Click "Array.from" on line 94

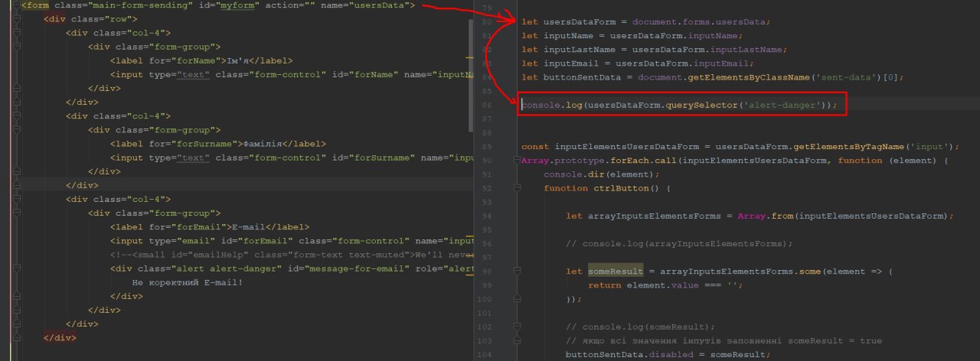766,216
